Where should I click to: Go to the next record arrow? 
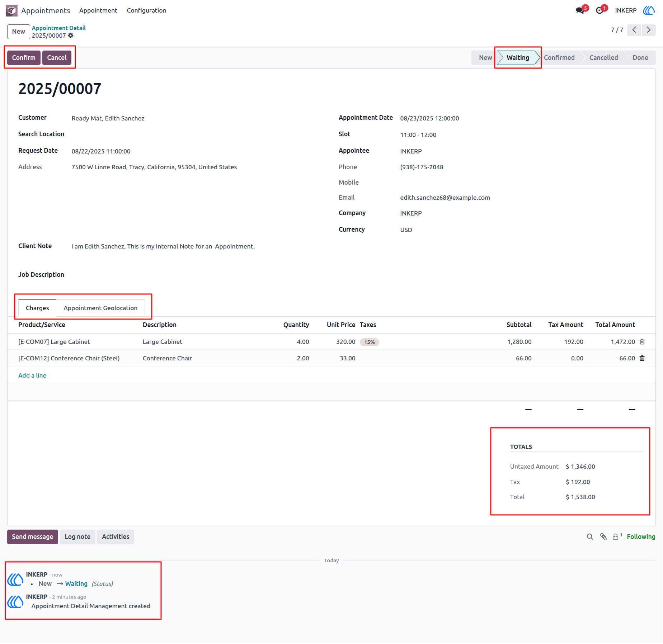[649, 30]
